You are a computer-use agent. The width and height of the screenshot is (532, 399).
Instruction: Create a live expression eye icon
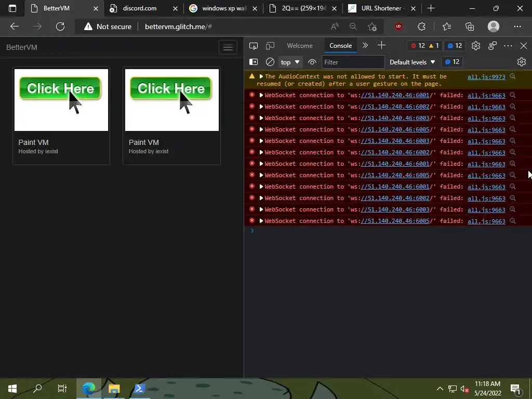312,62
